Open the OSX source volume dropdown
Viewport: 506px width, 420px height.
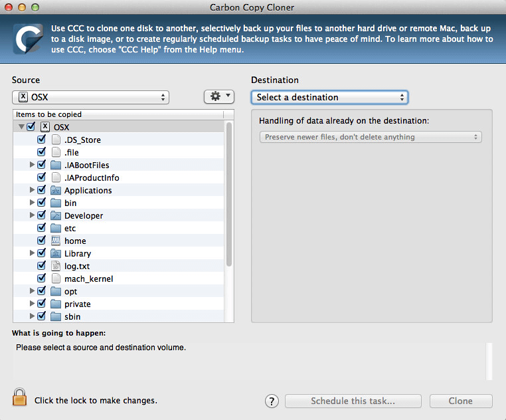pos(90,97)
